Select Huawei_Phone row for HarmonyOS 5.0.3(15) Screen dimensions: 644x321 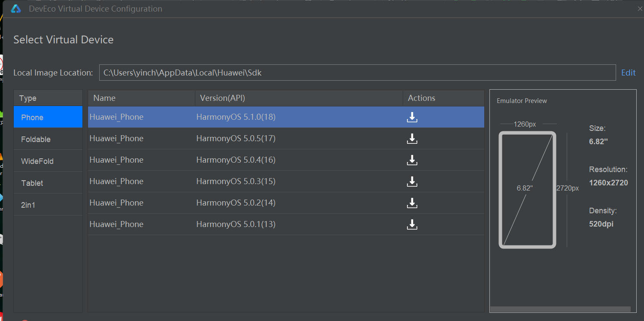click(x=286, y=182)
